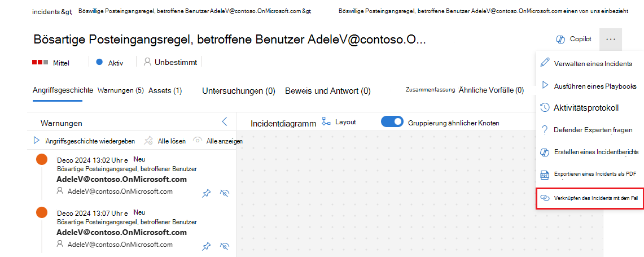
Task: Open the Assets (1) tab
Action: coord(165,90)
